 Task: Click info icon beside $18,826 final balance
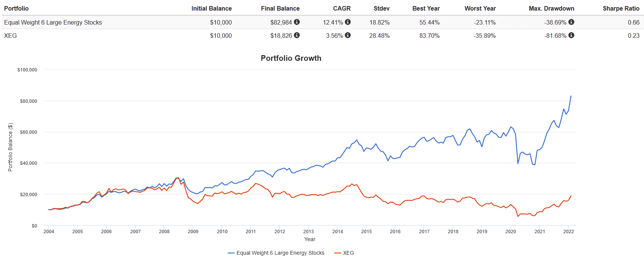297,35
